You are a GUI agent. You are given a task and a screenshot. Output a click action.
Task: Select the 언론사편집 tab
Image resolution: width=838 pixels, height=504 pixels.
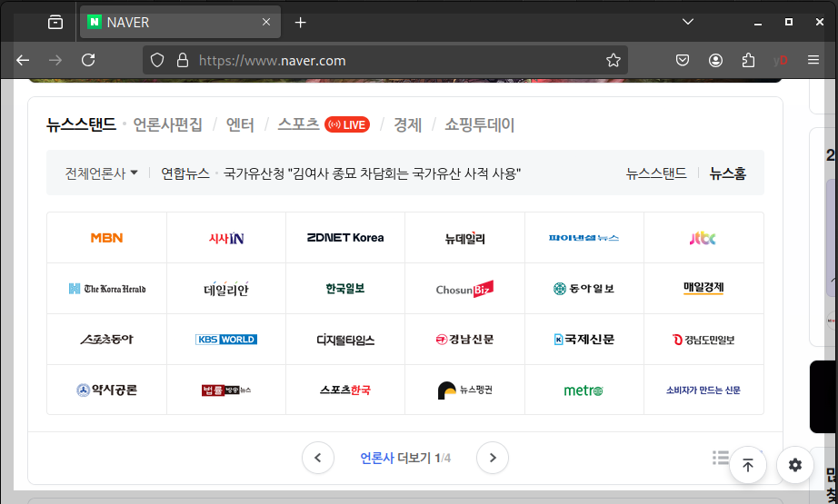167,125
